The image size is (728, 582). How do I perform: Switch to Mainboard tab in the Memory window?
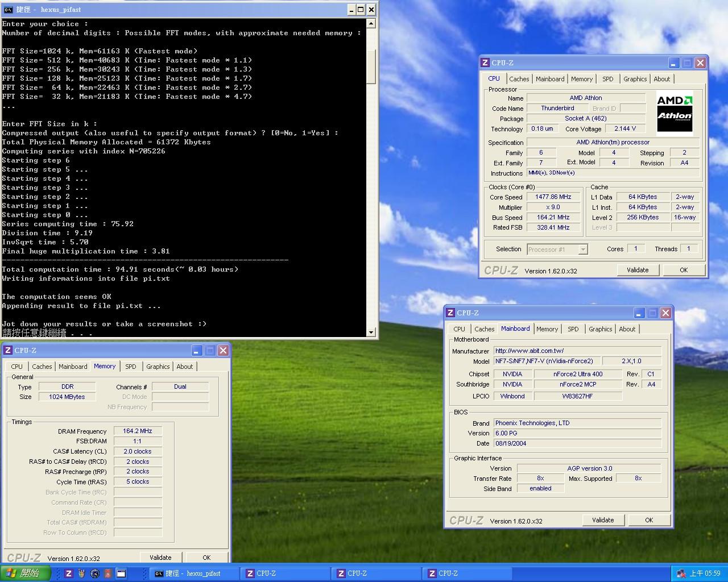(73, 367)
